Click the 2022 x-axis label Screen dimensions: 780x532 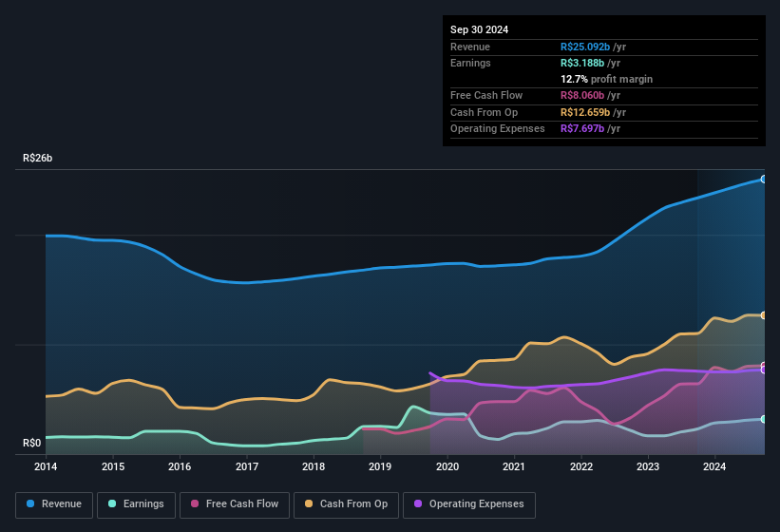pos(581,466)
